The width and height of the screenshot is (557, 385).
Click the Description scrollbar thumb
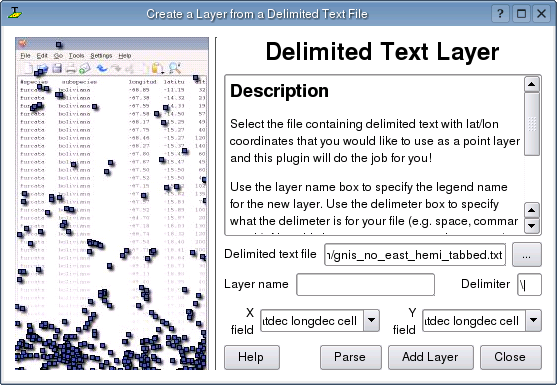pyautogui.click(x=531, y=124)
